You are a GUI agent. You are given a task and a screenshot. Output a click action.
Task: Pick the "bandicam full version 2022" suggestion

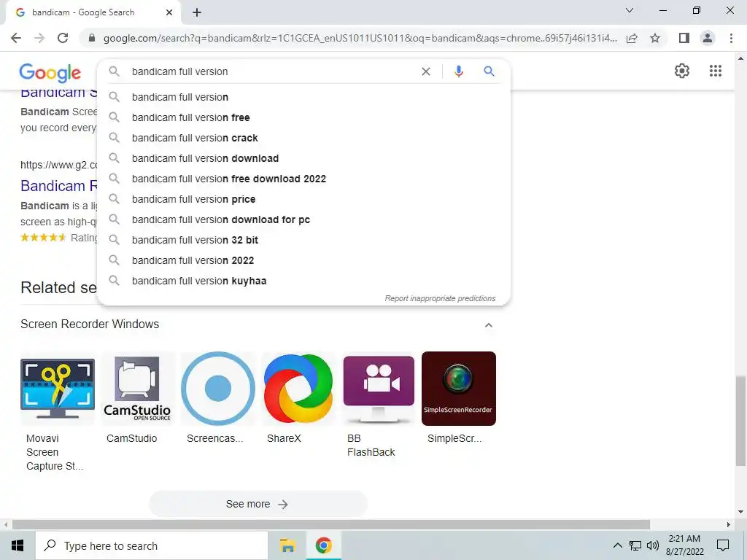[304, 261]
